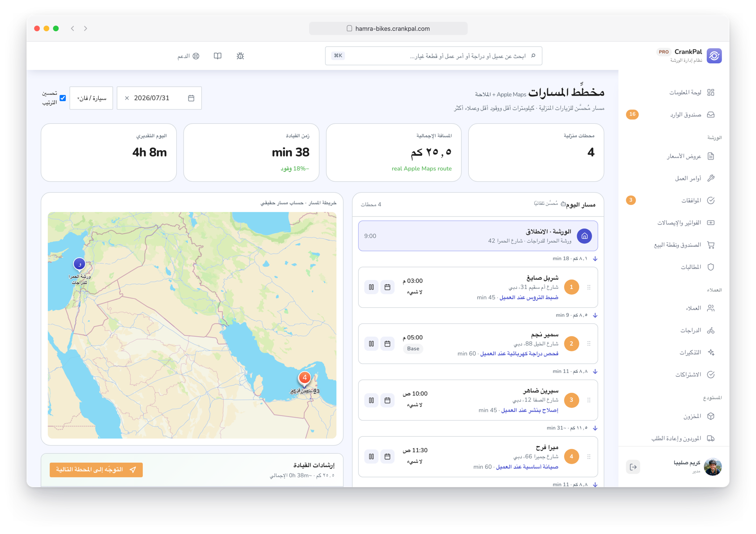The width and height of the screenshot is (756, 534).
Task: Click the التوجّه إلى المحطة التالية button
Action: [96, 470]
